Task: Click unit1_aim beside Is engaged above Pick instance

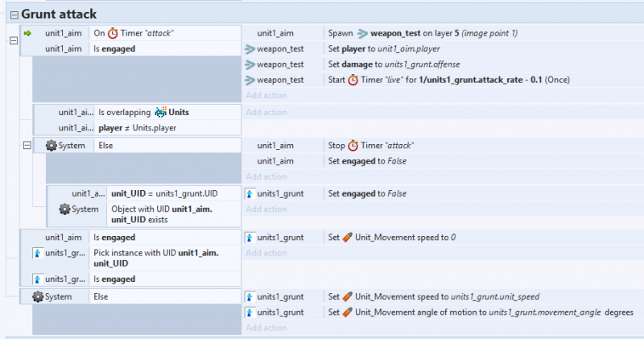Action: point(64,238)
